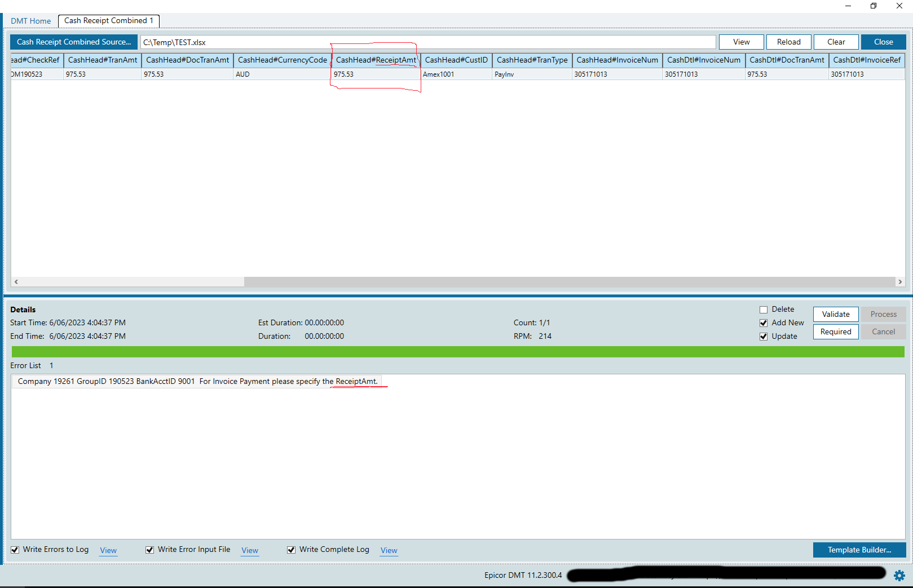
Task: Click the green progress bar
Action: click(458, 352)
